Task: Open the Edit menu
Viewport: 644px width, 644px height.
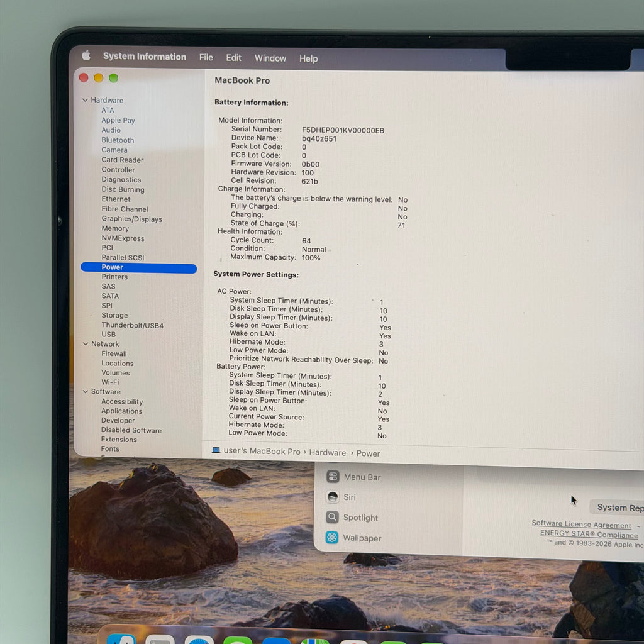Action: pyautogui.click(x=234, y=58)
